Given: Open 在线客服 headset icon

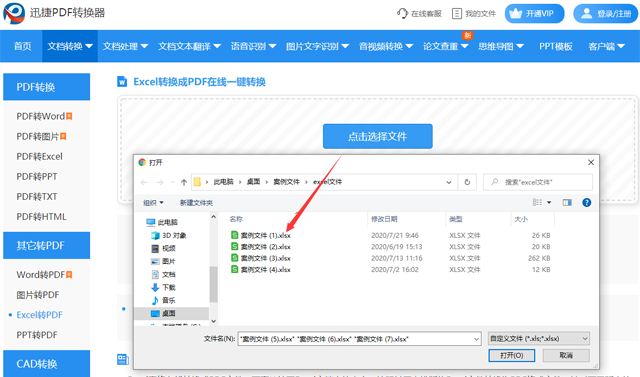Looking at the screenshot, I should [402, 13].
